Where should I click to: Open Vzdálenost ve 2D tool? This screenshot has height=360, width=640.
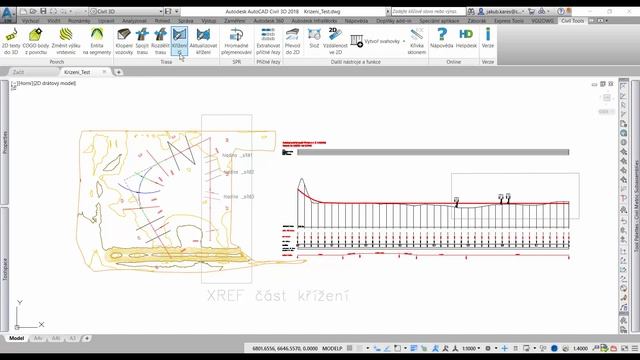pyautogui.click(x=335, y=41)
